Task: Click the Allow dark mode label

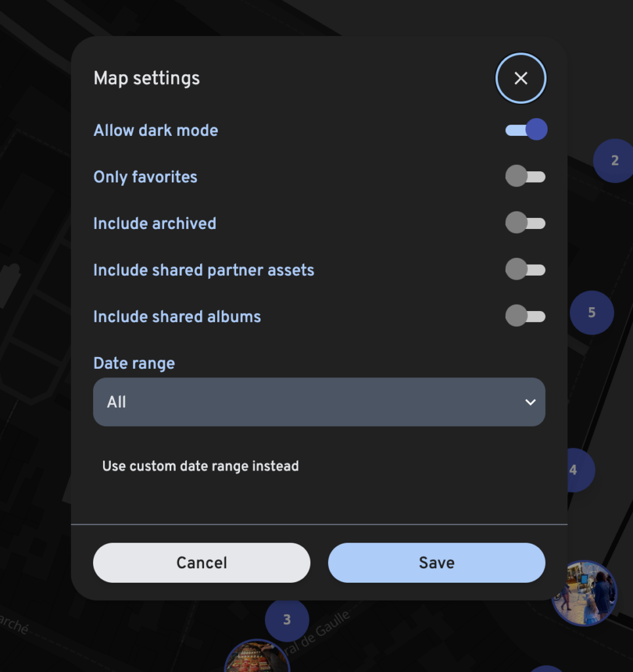Action: tap(156, 131)
